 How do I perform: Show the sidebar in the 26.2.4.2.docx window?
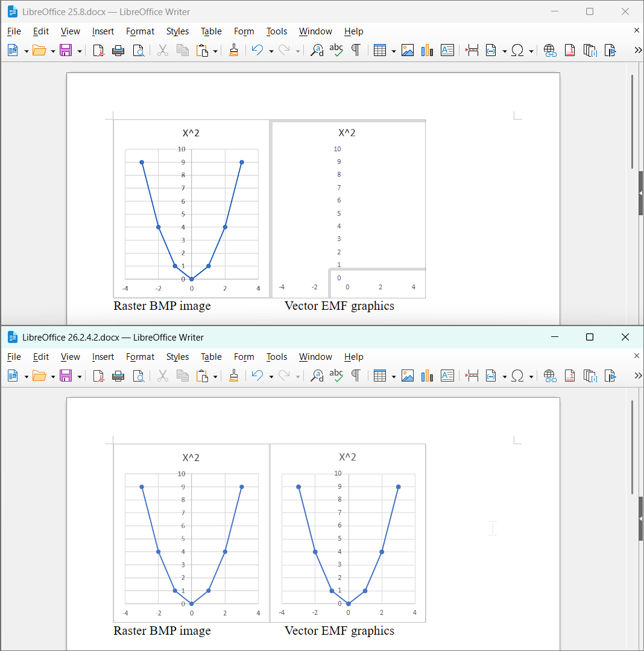point(640,518)
